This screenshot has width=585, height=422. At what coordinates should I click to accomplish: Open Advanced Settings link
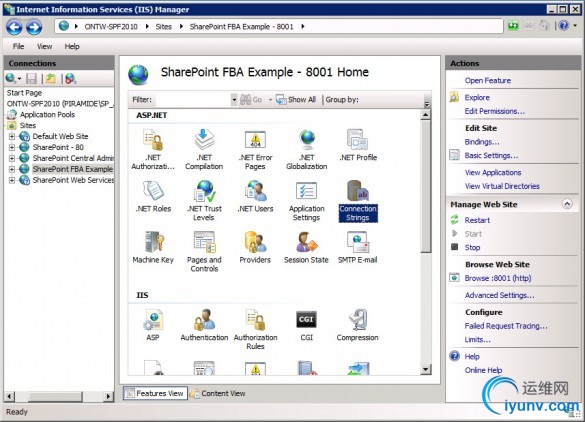(500, 295)
